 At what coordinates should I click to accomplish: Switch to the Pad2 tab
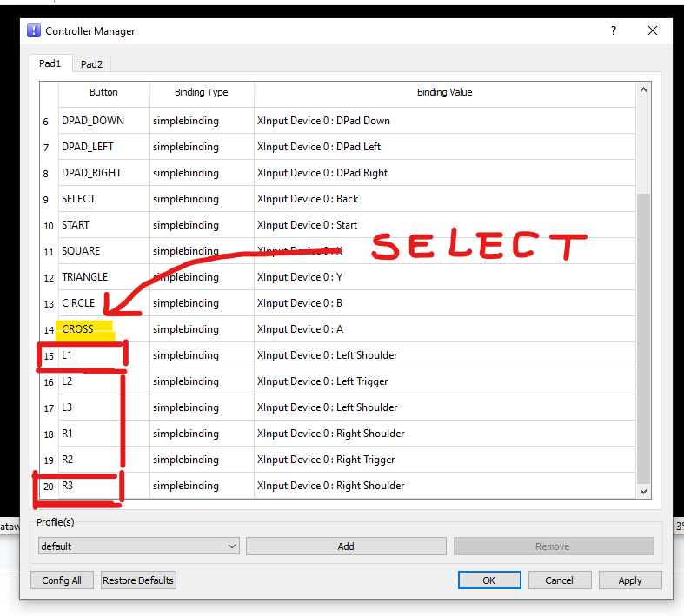[91, 63]
